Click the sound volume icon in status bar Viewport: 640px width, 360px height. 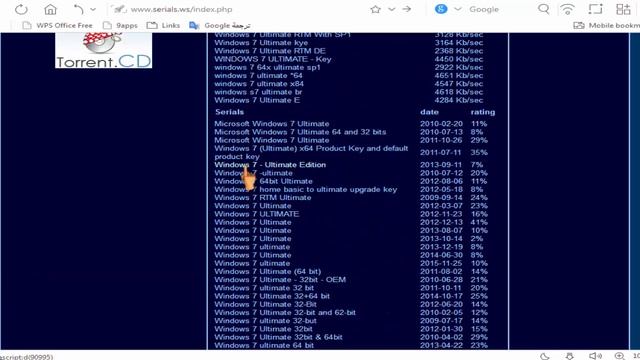click(x=595, y=356)
